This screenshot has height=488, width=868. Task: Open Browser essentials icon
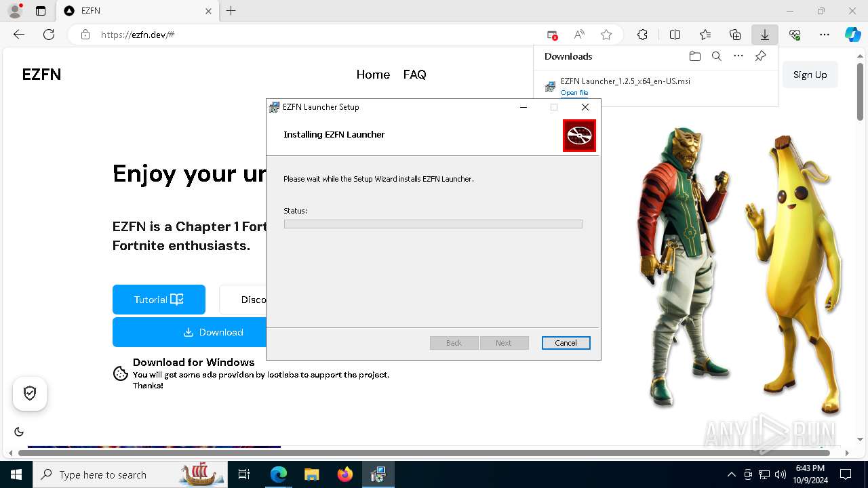795,35
